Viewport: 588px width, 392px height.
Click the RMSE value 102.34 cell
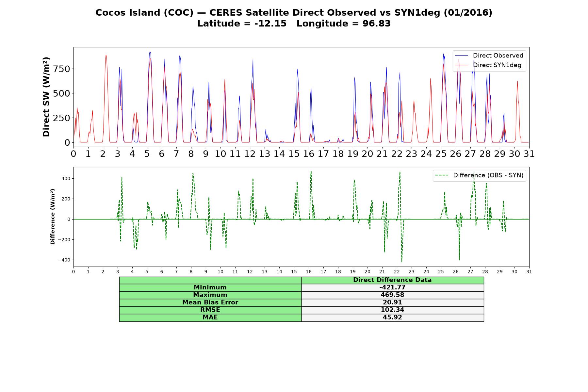coord(393,310)
